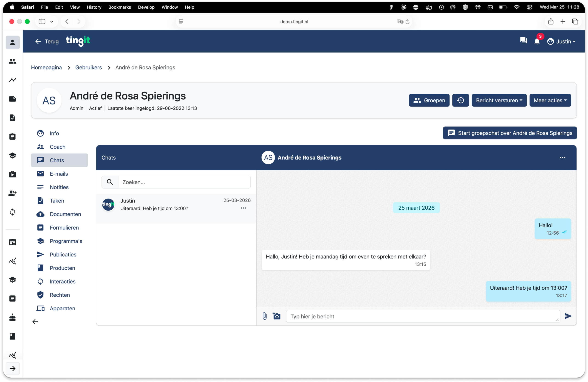Screen dimensions: 588x382
Task: Attach a file with paperclip icon
Action: click(x=265, y=316)
